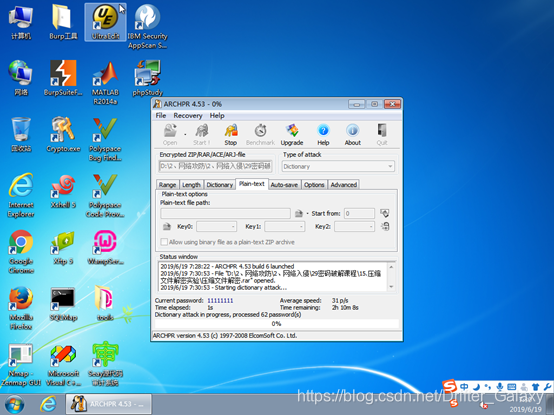This screenshot has height=415, width=554.
Task: Click the Open archive toolbar icon
Action: click(170, 135)
